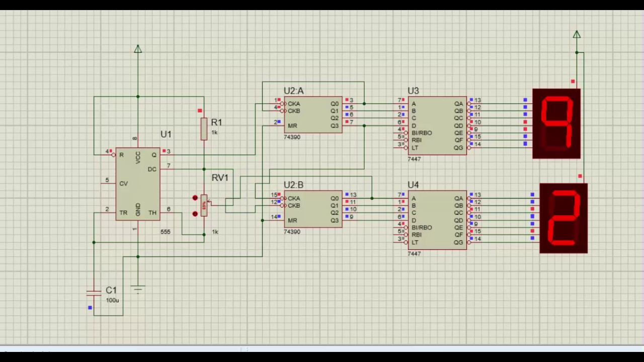Select the power terminal arrow above the displays
The width and height of the screenshot is (644, 362).
point(577,35)
